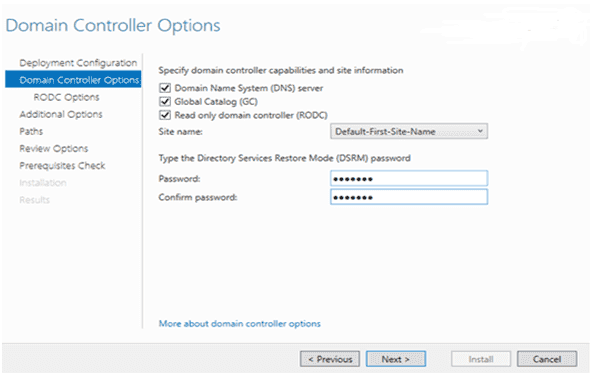Select Domain Controller Options step
The height and width of the screenshot is (381, 605).
73,80
